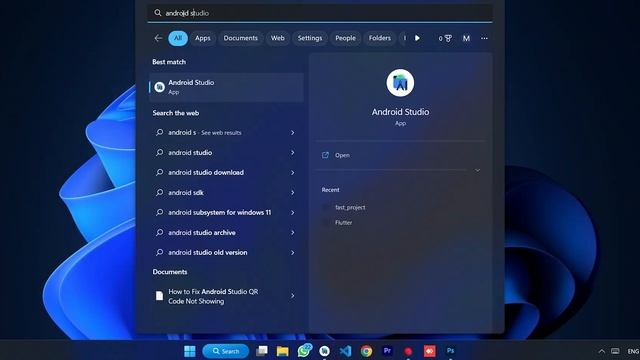
Task: Expand chevron for 'android studio old version'
Action: pyautogui.click(x=293, y=253)
